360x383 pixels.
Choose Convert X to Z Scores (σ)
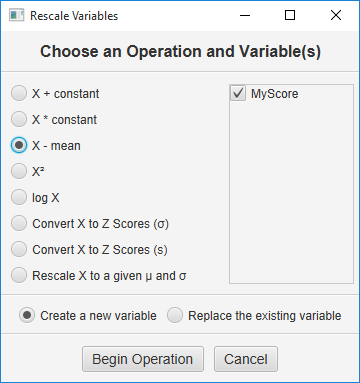(x=19, y=223)
